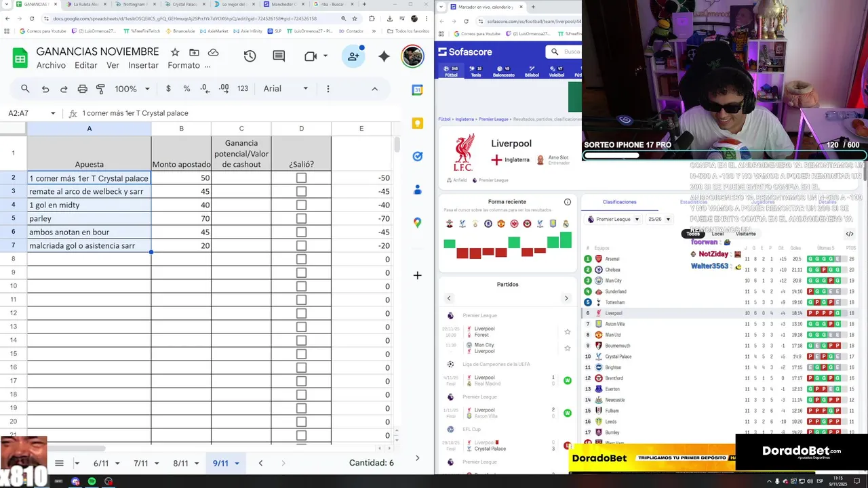
Task: Tick the checkbox for ambos anotan en bour
Action: pyautogui.click(x=301, y=232)
